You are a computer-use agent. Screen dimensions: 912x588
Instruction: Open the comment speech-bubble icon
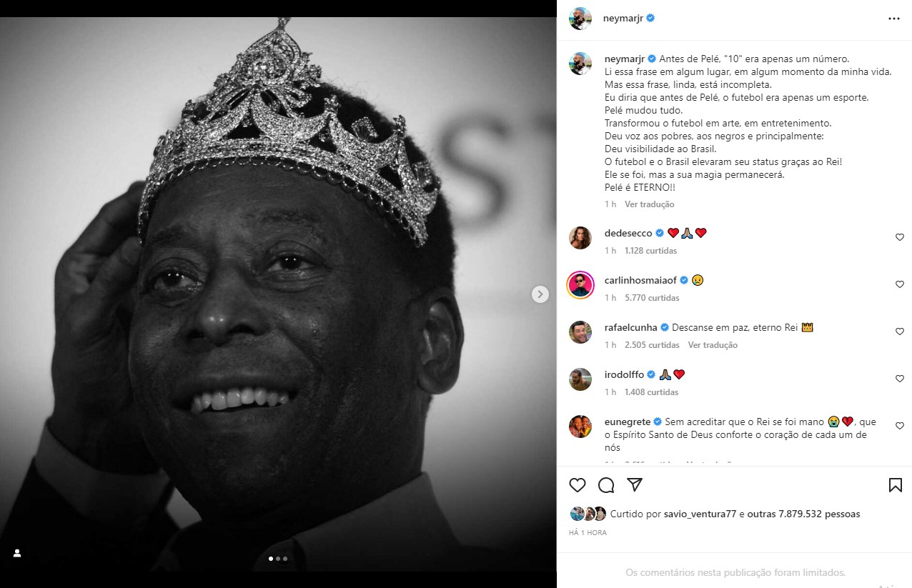606,485
